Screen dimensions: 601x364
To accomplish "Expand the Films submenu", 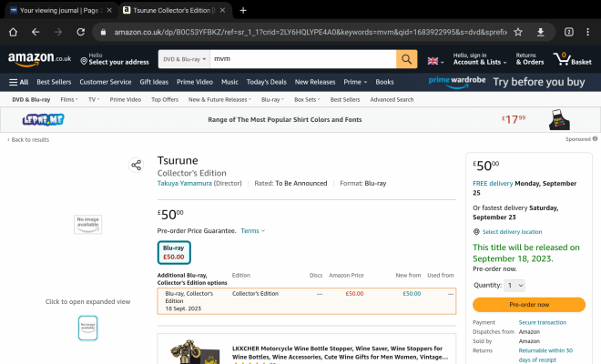I will pos(69,99).
